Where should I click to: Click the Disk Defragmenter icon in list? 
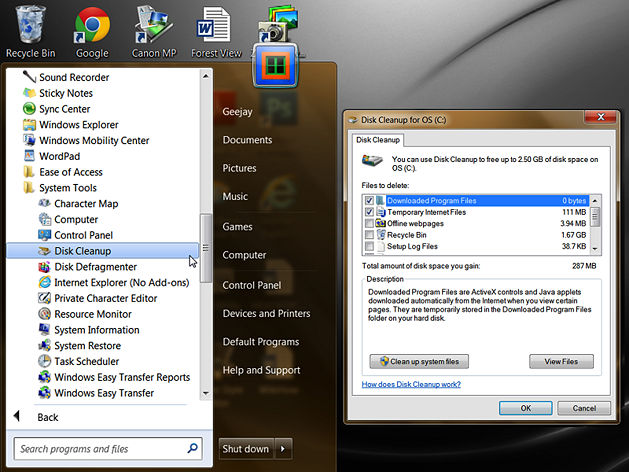44,267
